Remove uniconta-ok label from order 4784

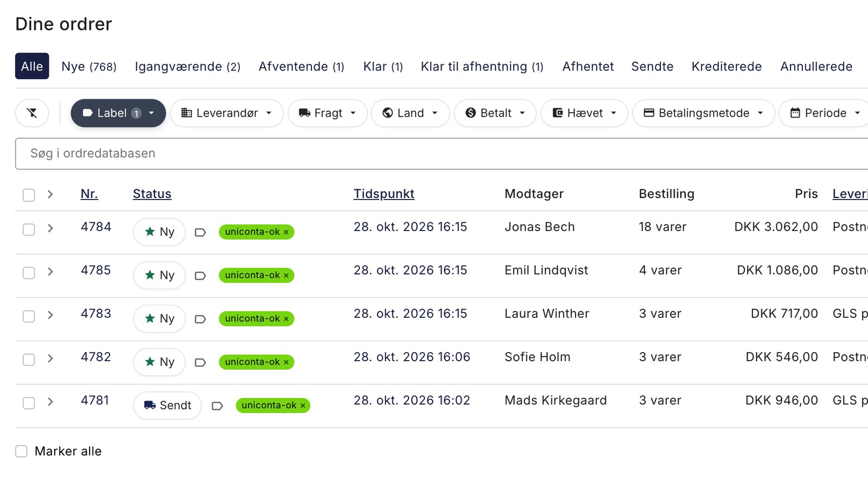(286, 232)
